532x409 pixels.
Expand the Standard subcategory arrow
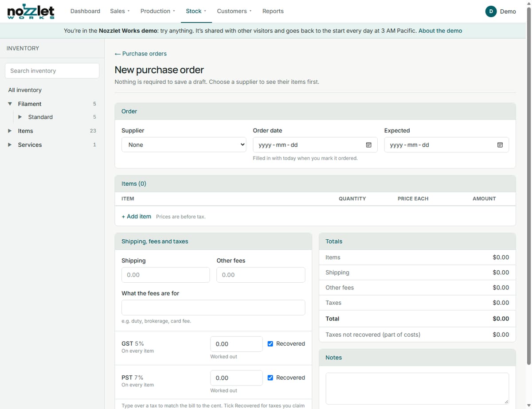click(20, 117)
